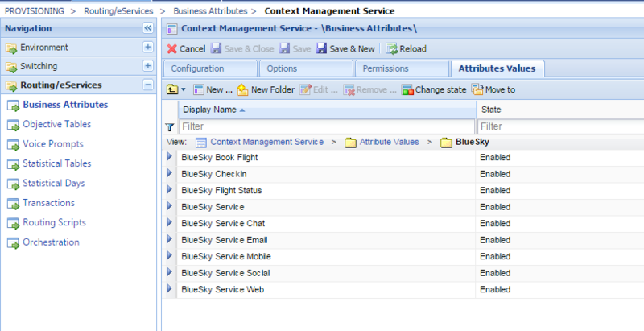Open the Permissions tab
This screenshot has height=331, width=644.
point(402,68)
